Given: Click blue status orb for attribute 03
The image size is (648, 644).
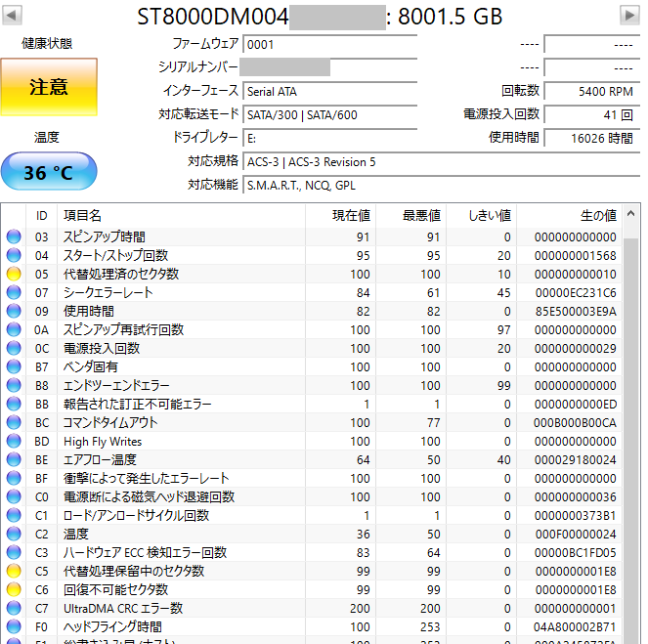Looking at the screenshot, I should pos(14,236).
